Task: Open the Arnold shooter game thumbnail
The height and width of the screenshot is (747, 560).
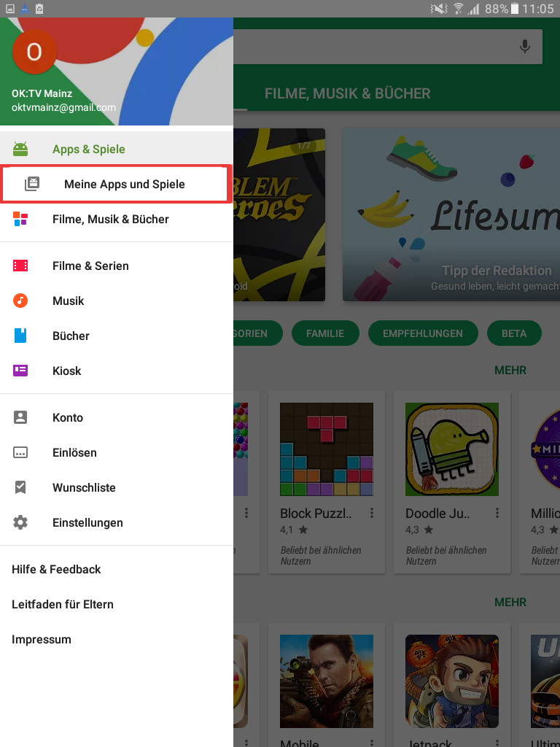Action: 327,681
